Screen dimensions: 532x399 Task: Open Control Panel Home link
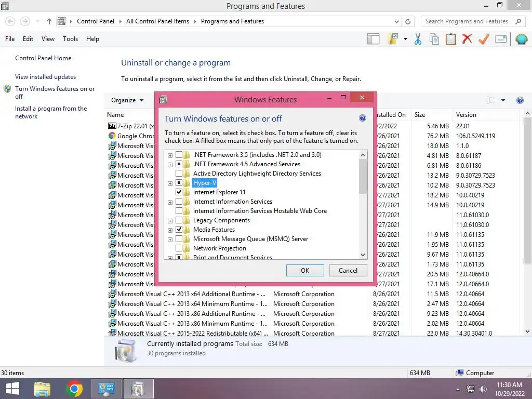[x=43, y=58]
